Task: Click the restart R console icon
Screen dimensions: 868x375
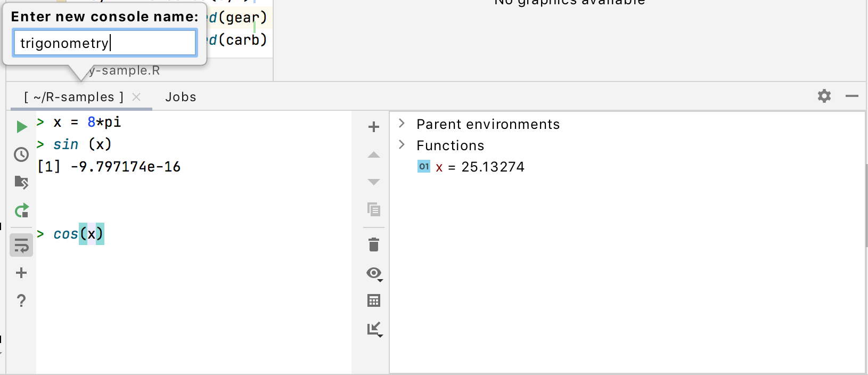Action: pyautogui.click(x=21, y=211)
